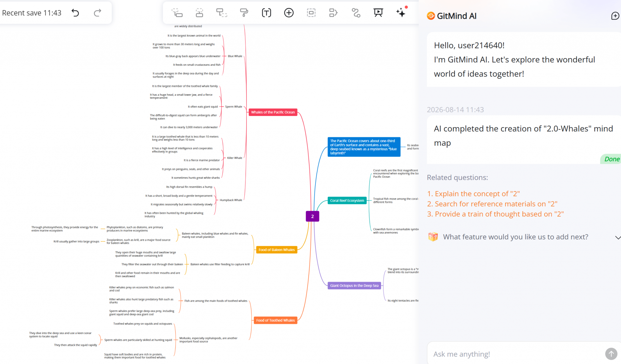621x364 pixels.
Task: Click 'It often eats giant squid' text
Action: pyautogui.click(x=203, y=107)
